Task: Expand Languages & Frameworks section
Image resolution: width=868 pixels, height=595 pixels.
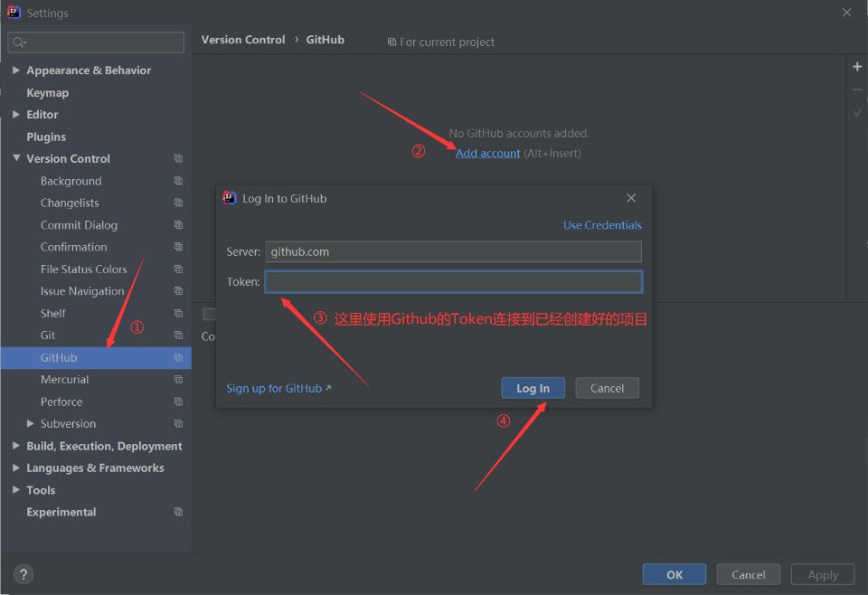Action: (16, 467)
